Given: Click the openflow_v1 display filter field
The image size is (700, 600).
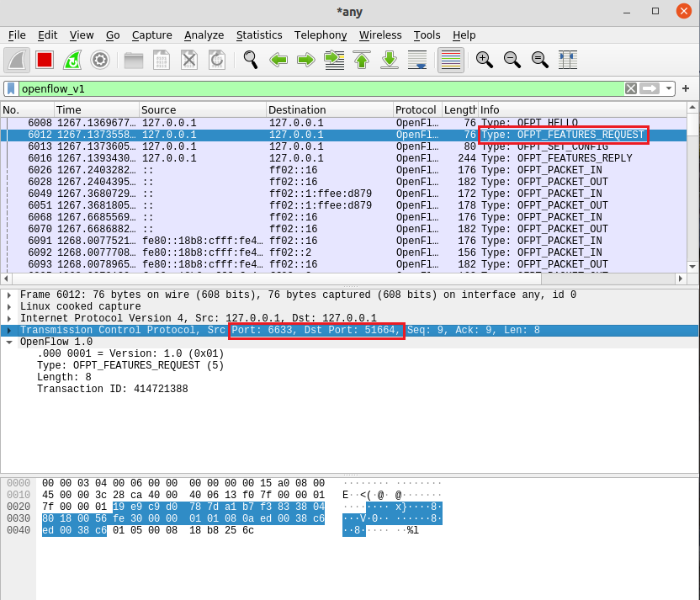Looking at the screenshot, I should 321,89.
